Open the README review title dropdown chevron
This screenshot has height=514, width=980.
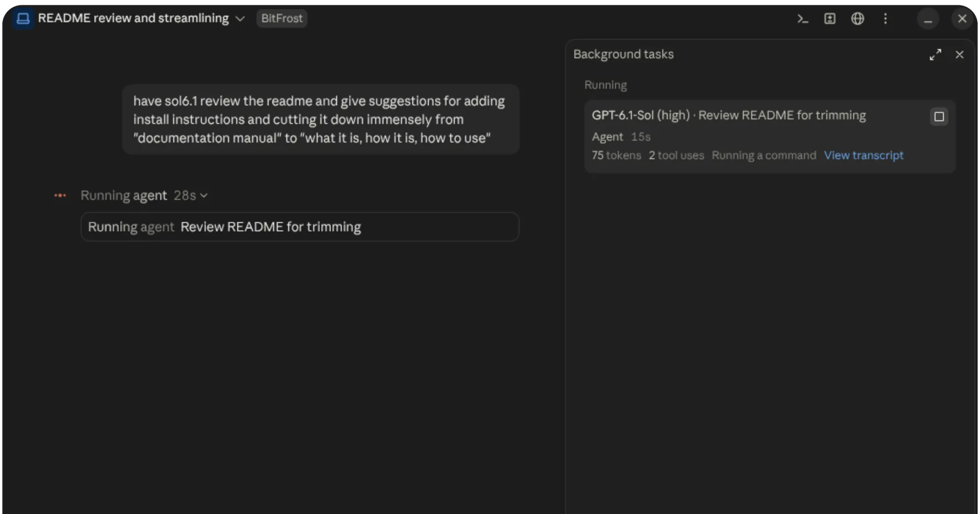pyautogui.click(x=240, y=19)
